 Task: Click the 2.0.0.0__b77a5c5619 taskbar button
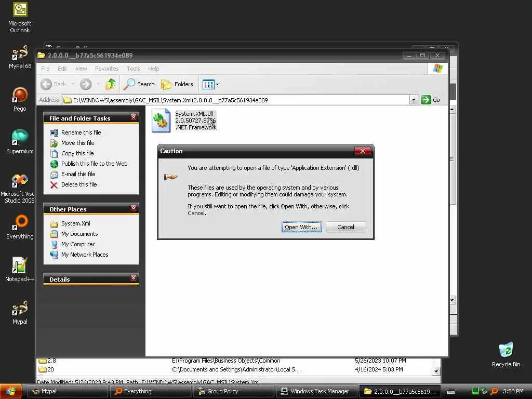coord(400,391)
